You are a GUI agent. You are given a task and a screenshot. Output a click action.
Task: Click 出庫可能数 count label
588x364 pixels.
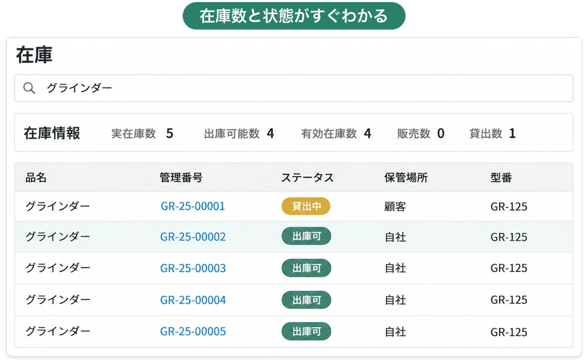[232, 134]
